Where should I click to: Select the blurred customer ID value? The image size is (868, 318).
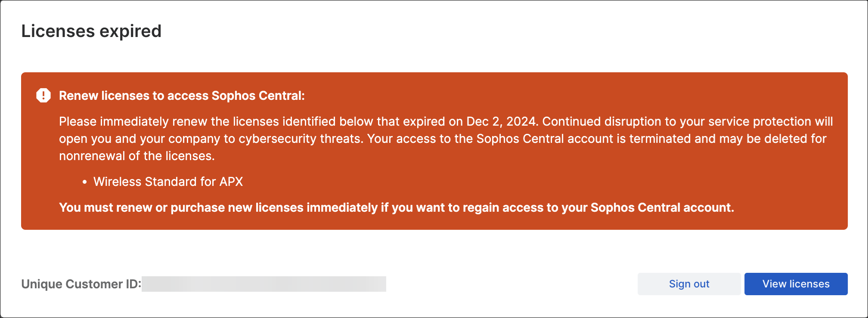(x=263, y=284)
